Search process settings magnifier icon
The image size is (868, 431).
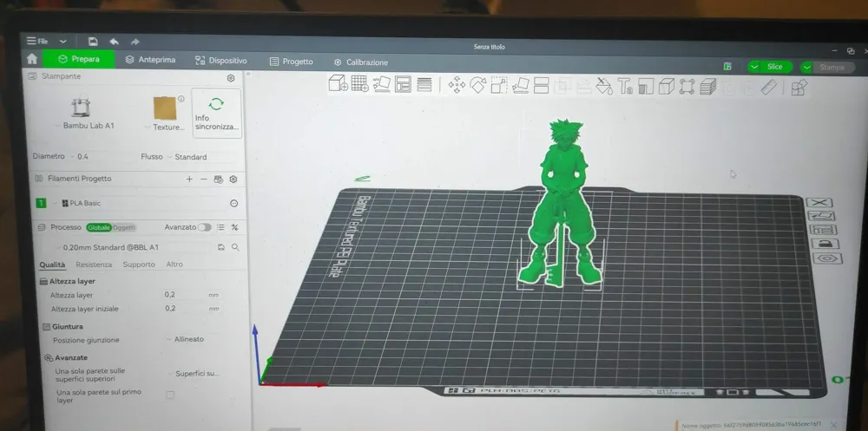tap(235, 247)
